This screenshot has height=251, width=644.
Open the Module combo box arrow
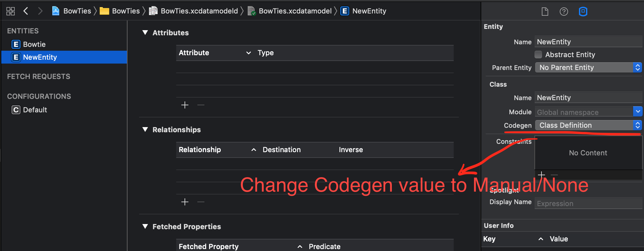[x=638, y=112]
